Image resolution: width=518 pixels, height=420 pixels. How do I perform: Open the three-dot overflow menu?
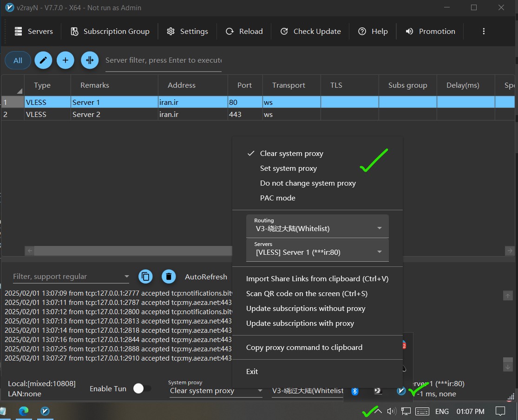[x=484, y=32]
